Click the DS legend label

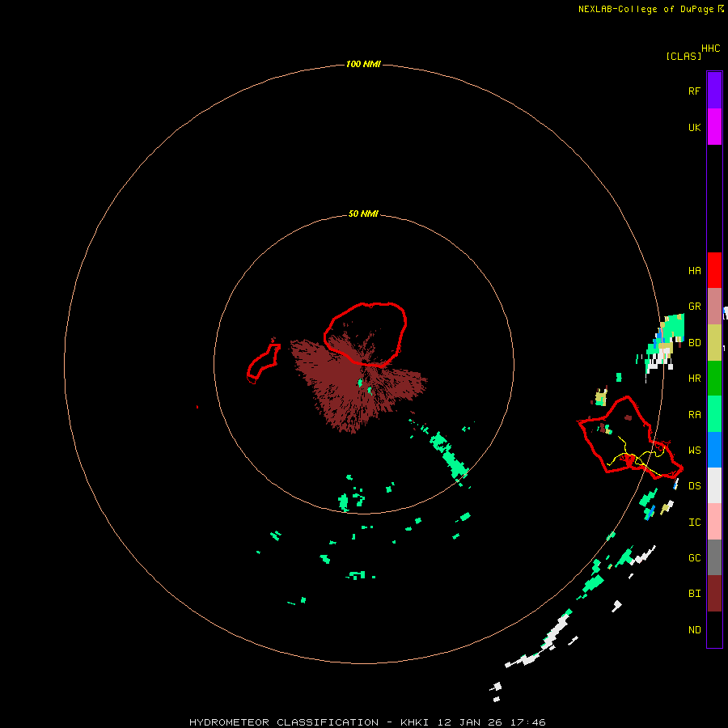(694, 485)
